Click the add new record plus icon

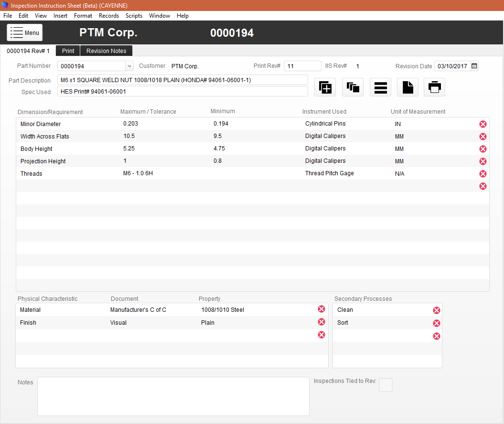(325, 87)
